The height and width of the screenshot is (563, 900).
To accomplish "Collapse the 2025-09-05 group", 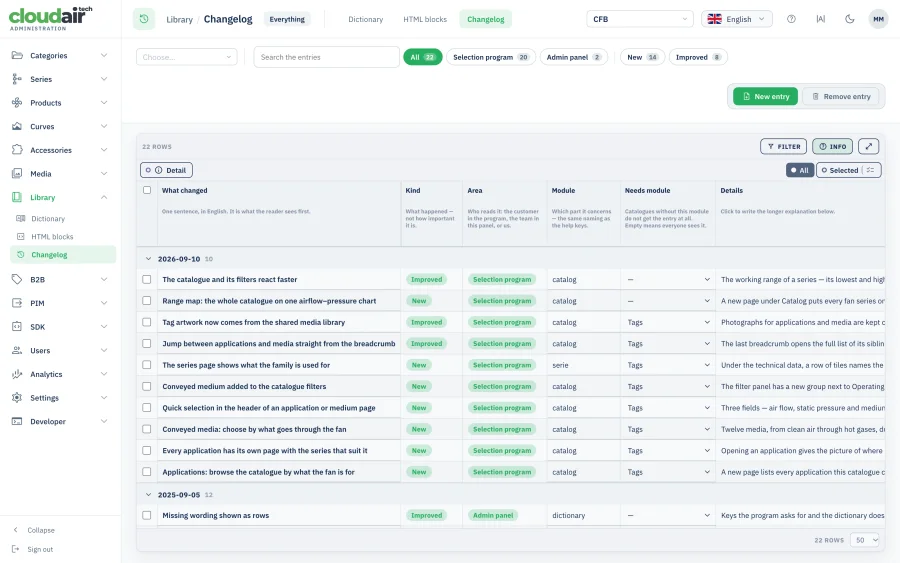I will [148, 495].
